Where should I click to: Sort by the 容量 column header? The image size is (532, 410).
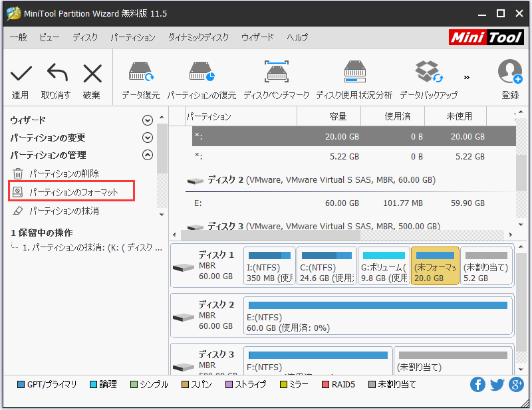click(x=329, y=116)
